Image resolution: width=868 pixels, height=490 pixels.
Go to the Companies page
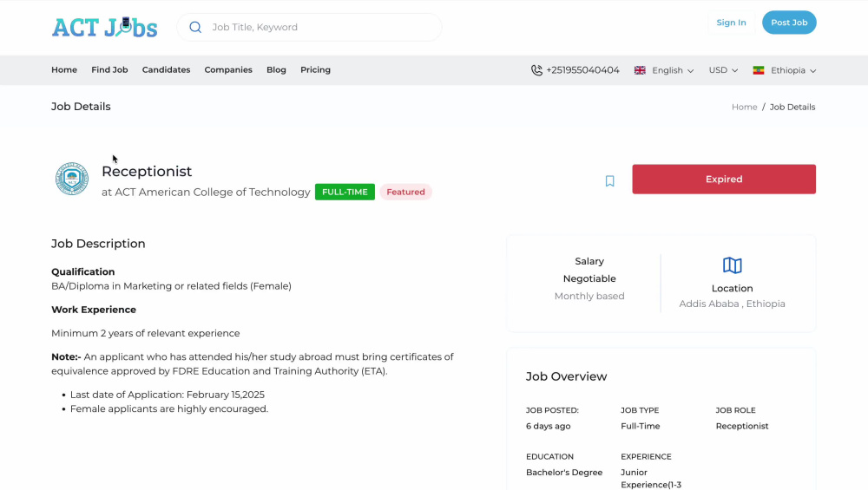coord(228,69)
